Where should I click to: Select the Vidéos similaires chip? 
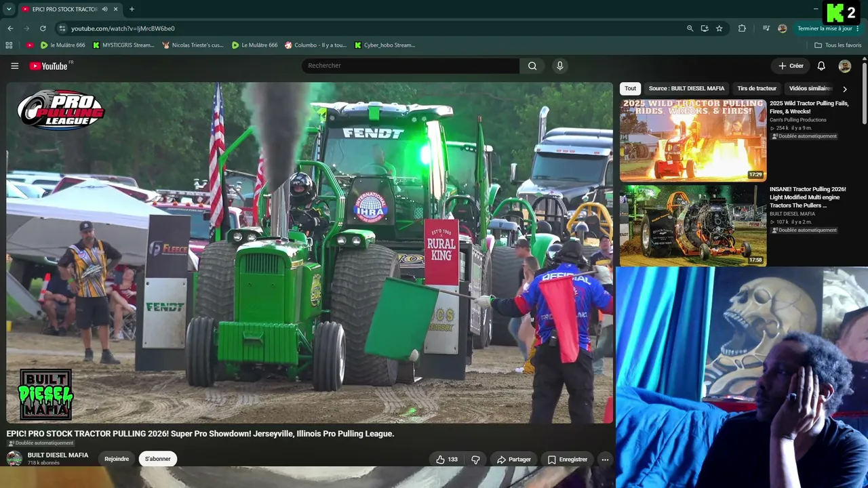click(810, 89)
